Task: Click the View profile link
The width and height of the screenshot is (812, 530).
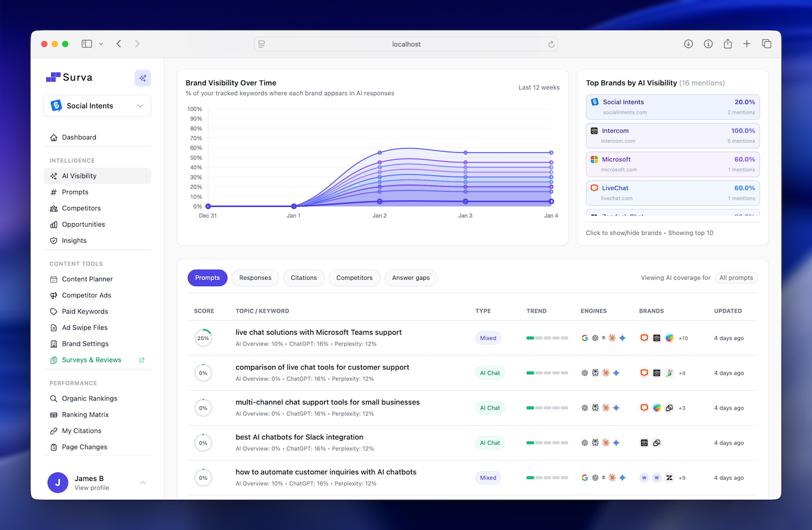Action: click(x=91, y=488)
